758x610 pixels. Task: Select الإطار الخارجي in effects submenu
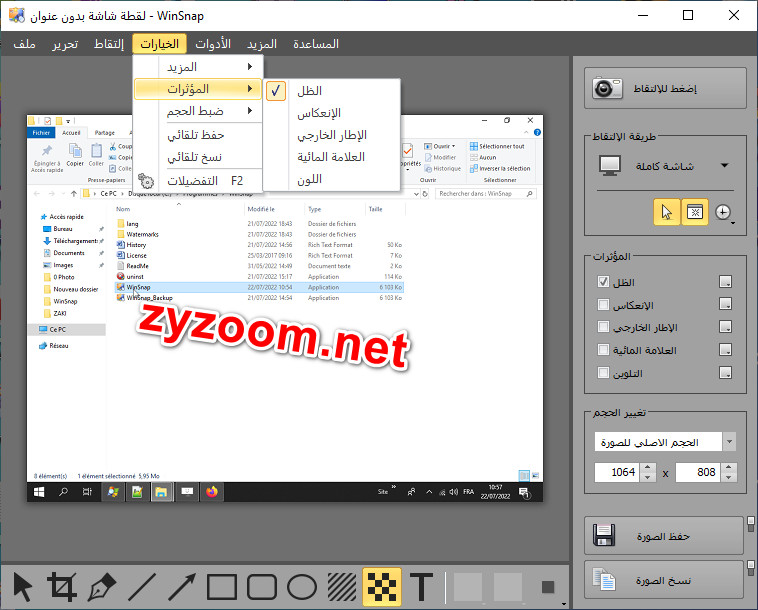pos(332,135)
